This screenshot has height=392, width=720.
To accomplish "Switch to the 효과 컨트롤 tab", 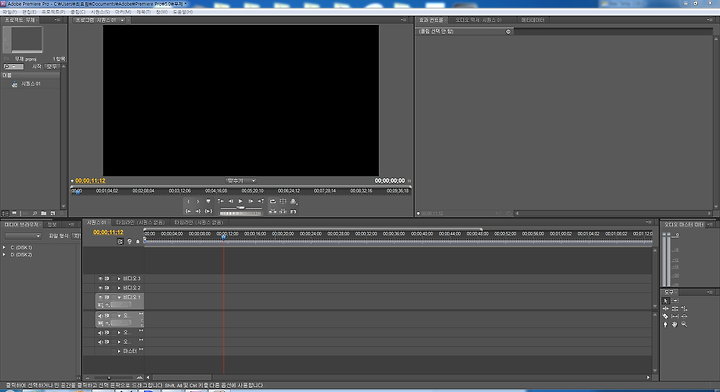I will coord(431,20).
